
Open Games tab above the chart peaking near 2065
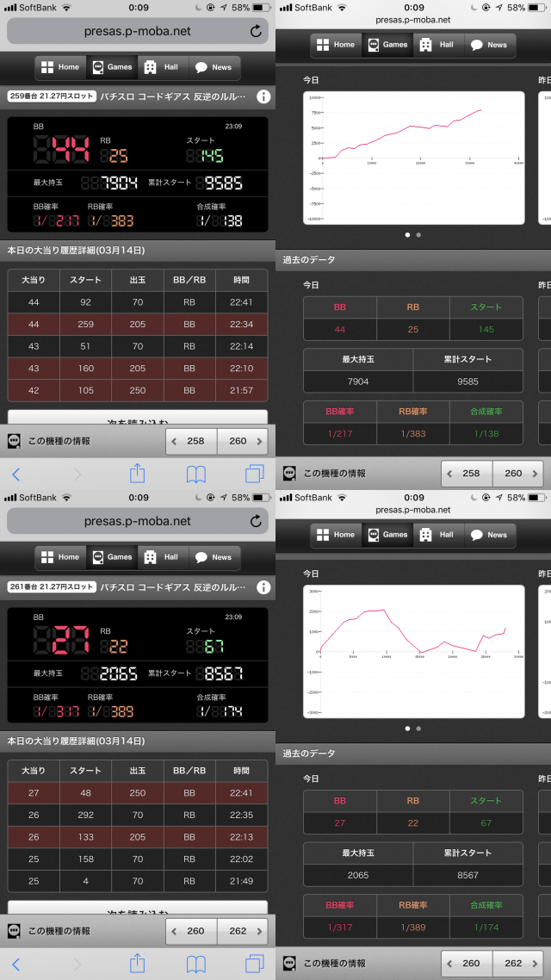[x=387, y=535]
